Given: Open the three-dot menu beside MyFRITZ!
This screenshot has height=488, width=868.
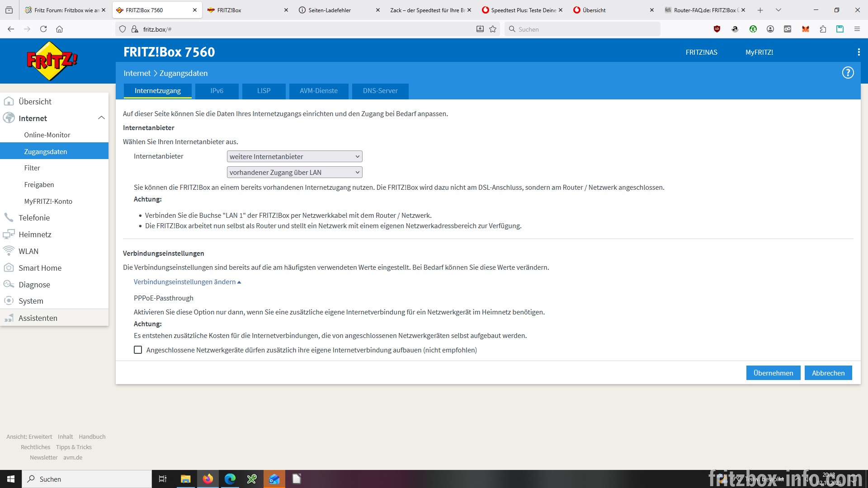Looking at the screenshot, I should (x=859, y=52).
